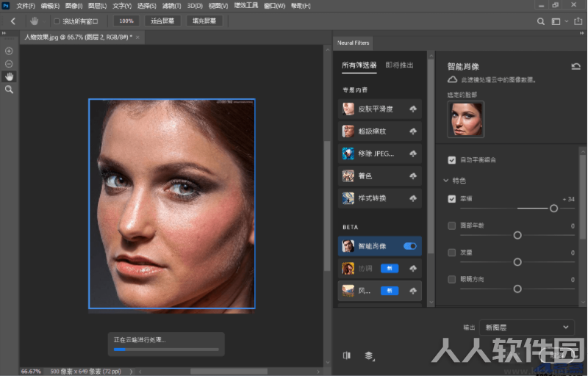The width and height of the screenshot is (588, 376).
Task: Click the 发量 slider handle
Action: click(517, 262)
